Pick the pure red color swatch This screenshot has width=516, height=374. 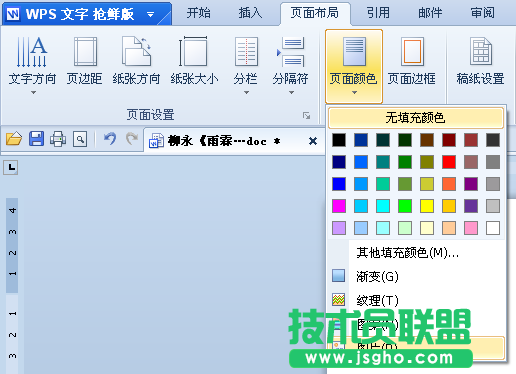pyautogui.click(x=449, y=162)
